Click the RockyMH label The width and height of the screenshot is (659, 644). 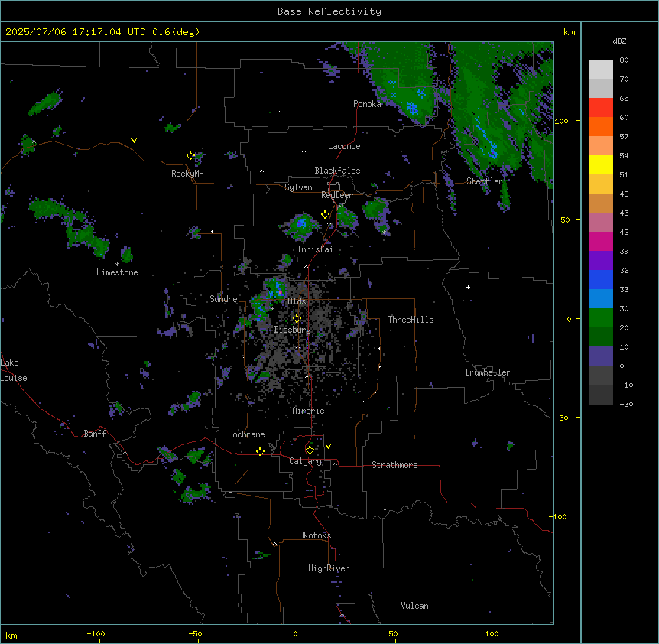coord(187,174)
